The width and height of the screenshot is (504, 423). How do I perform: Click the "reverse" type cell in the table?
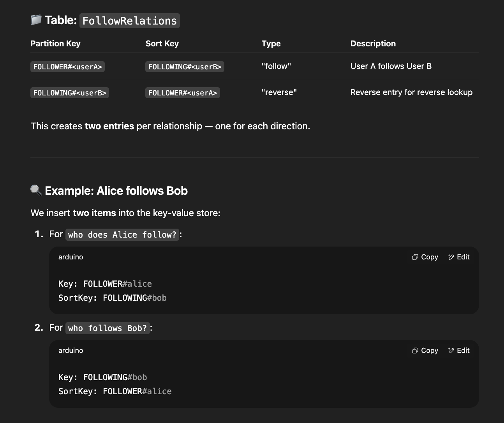point(279,92)
